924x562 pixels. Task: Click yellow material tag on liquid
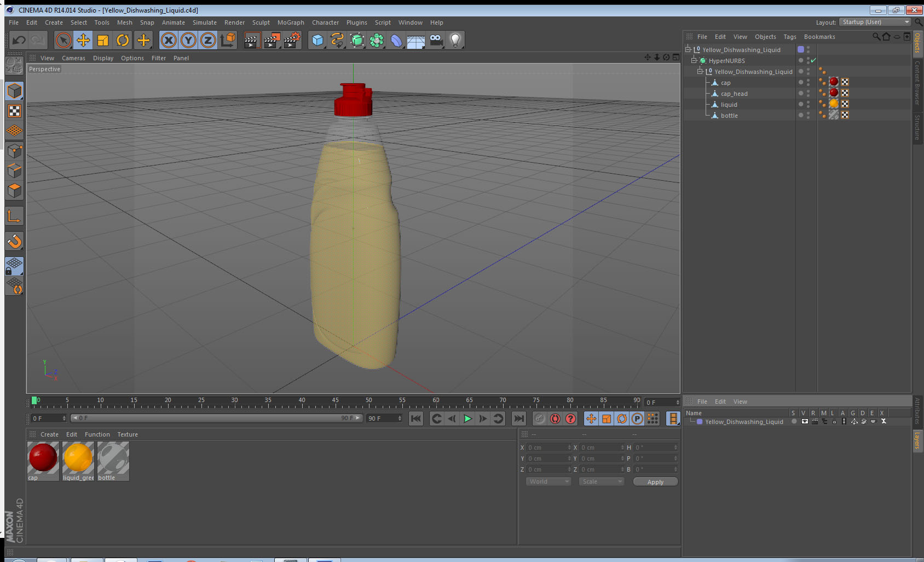[834, 104]
